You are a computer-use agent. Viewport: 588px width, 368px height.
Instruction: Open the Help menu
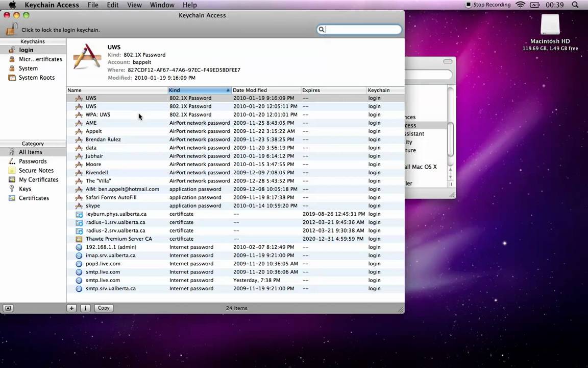[x=190, y=5]
